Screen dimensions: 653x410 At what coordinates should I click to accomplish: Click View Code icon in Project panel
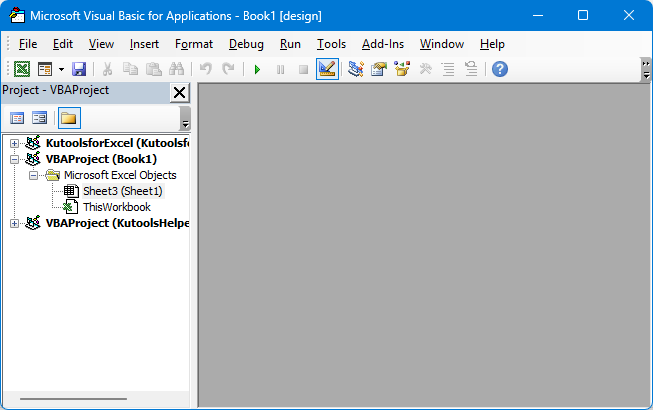point(17,118)
